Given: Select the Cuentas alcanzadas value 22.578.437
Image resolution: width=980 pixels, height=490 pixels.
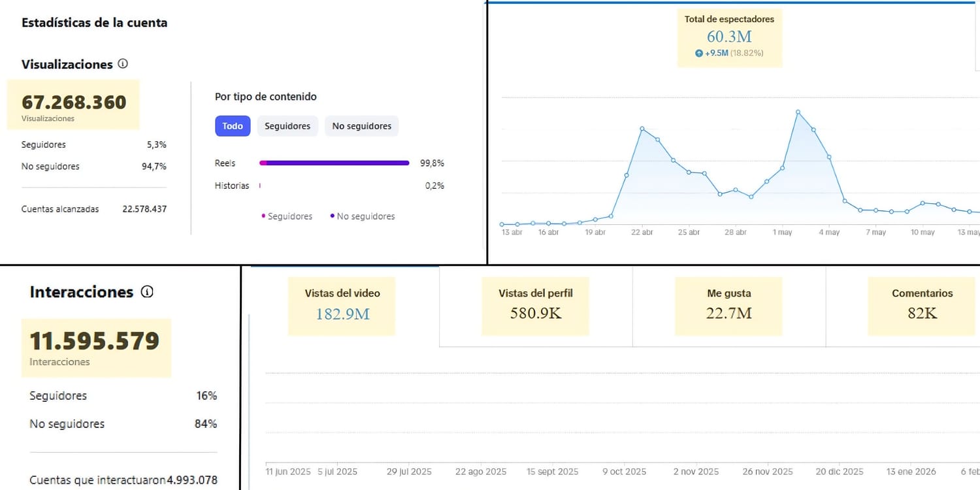Looking at the screenshot, I should coord(144,209).
